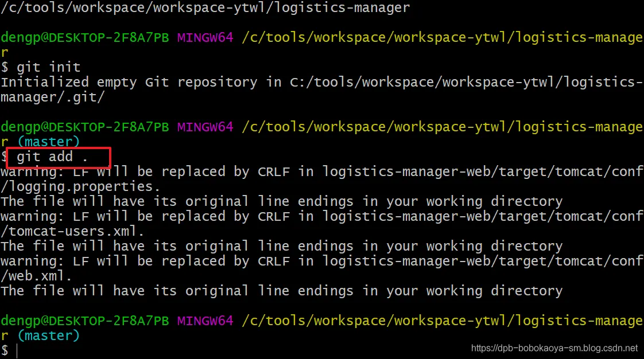This screenshot has height=359, width=644.
Task: Click the '/logging.properties.' file name
Action: [80, 187]
